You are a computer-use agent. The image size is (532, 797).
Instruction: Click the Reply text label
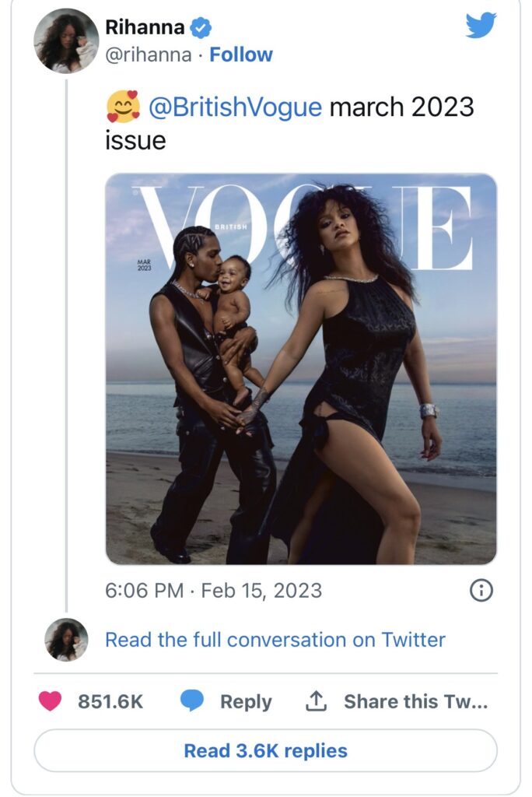(246, 701)
